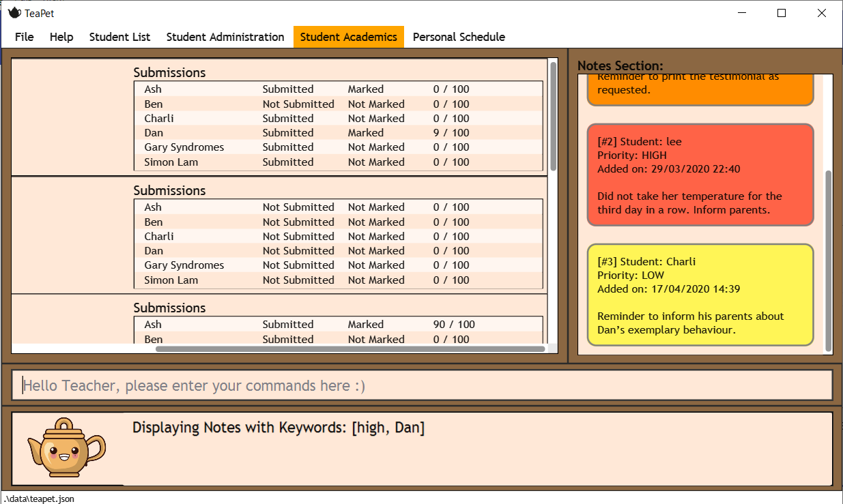Select the yellow note #3 for Charli
Viewport: 843px width, 504px height.
pyautogui.click(x=700, y=295)
